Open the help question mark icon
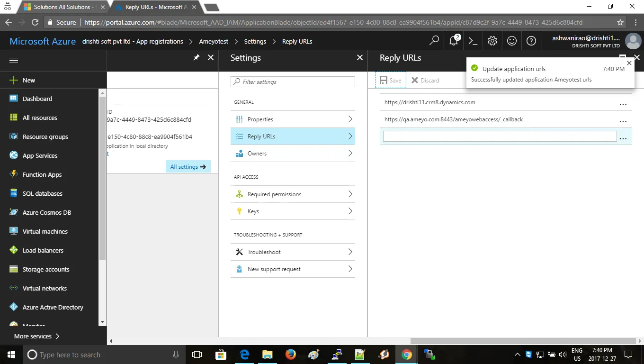The image size is (644, 364). [531, 41]
